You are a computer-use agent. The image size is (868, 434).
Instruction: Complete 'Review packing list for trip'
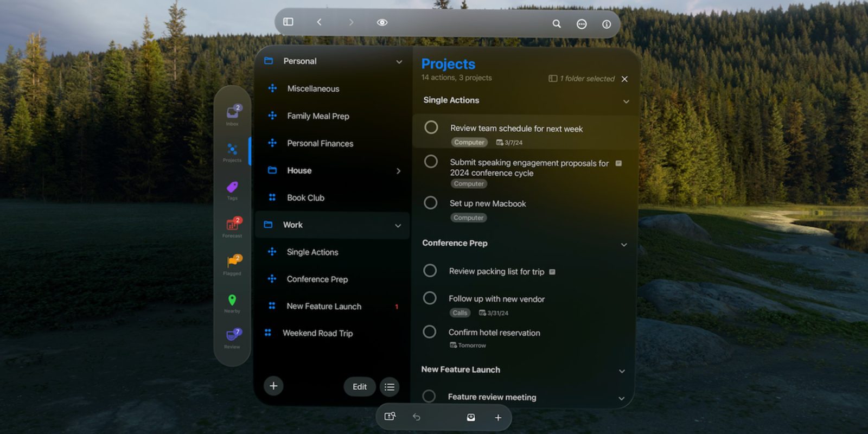pos(430,270)
